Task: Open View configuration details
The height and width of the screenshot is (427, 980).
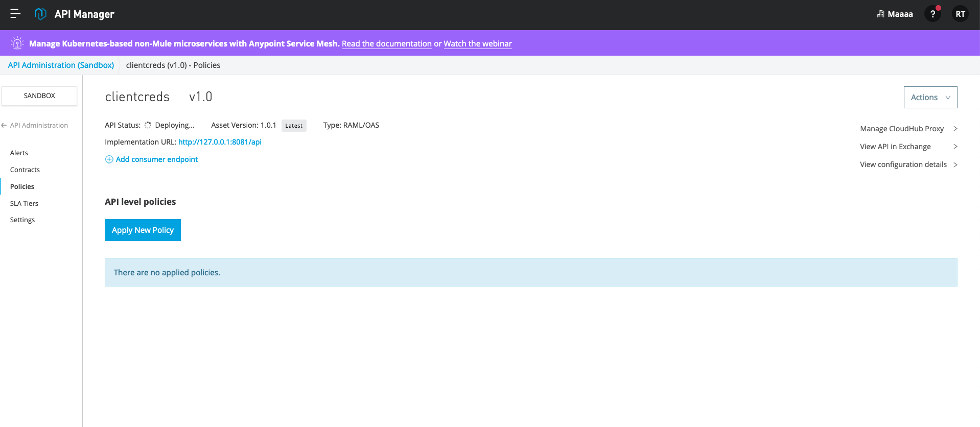Action: (x=903, y=164)
